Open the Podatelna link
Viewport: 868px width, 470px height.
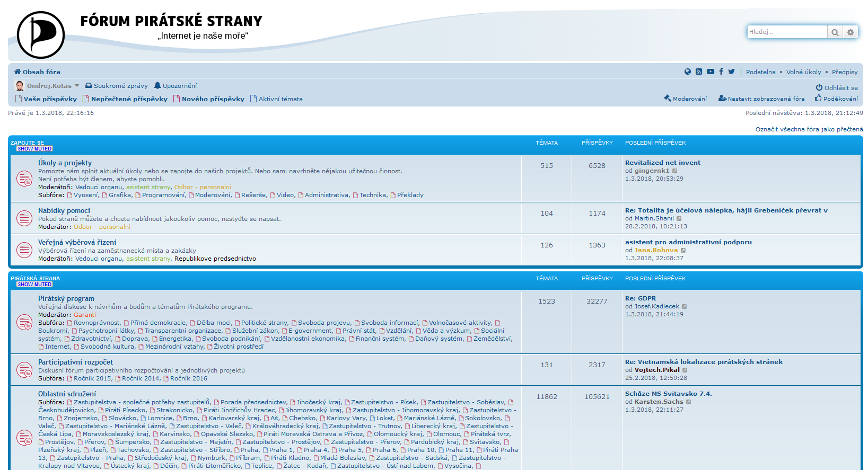pyautogui.click(x=761, y=72)
